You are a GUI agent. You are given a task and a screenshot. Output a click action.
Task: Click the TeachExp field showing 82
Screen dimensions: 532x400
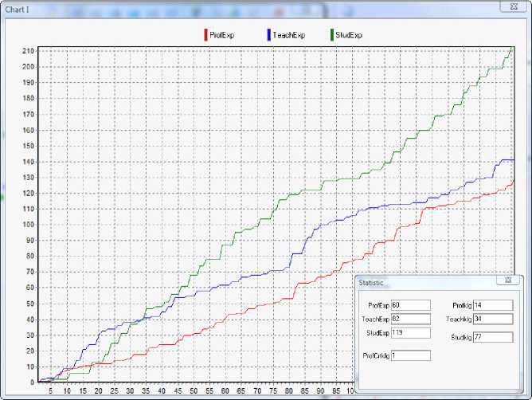click(410, 319)
